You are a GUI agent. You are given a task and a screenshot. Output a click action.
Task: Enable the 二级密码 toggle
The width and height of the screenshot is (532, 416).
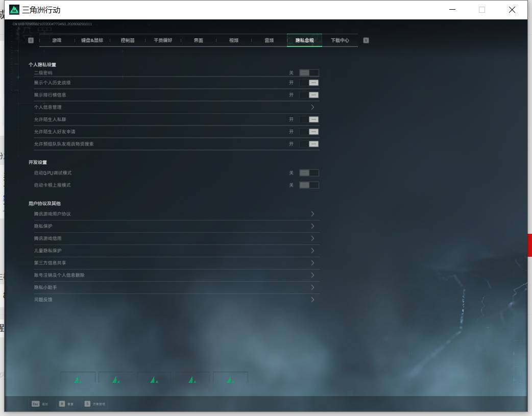pyautogui.click(x=309, y=72)
